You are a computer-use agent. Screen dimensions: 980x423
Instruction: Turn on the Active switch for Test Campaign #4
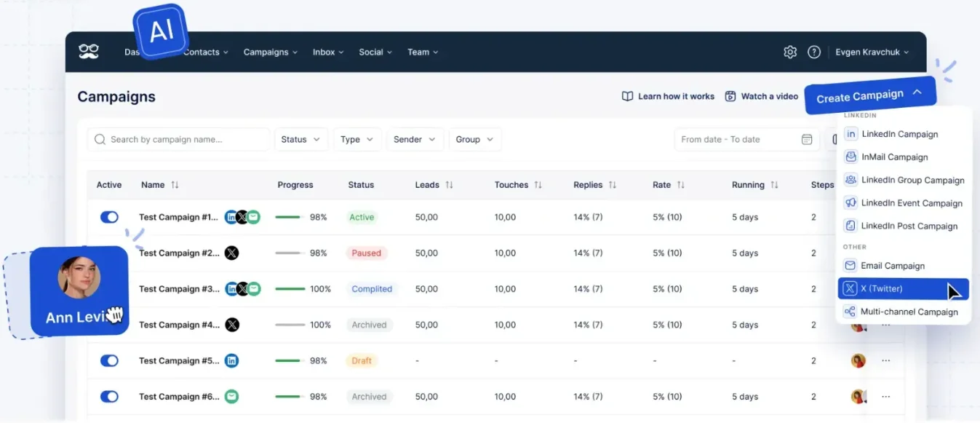click(109, 325)
